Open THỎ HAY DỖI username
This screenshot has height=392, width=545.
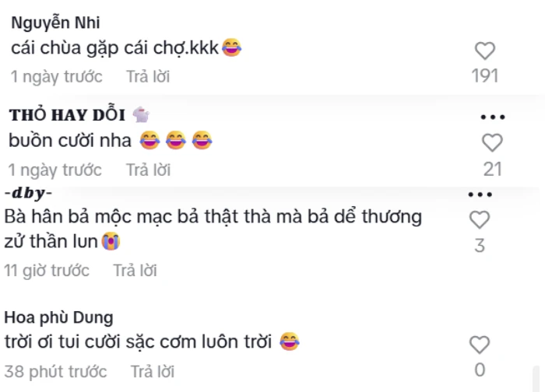point(67,115)
